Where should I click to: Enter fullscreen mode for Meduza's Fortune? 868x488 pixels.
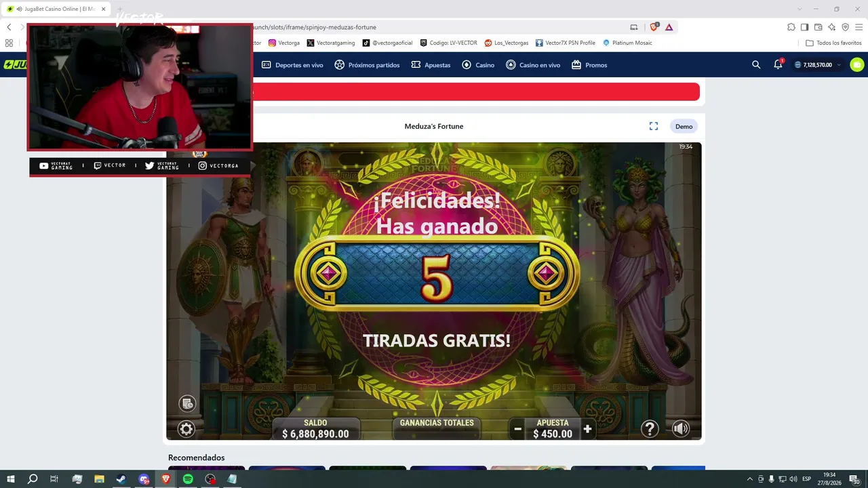(x=654, y=126)
